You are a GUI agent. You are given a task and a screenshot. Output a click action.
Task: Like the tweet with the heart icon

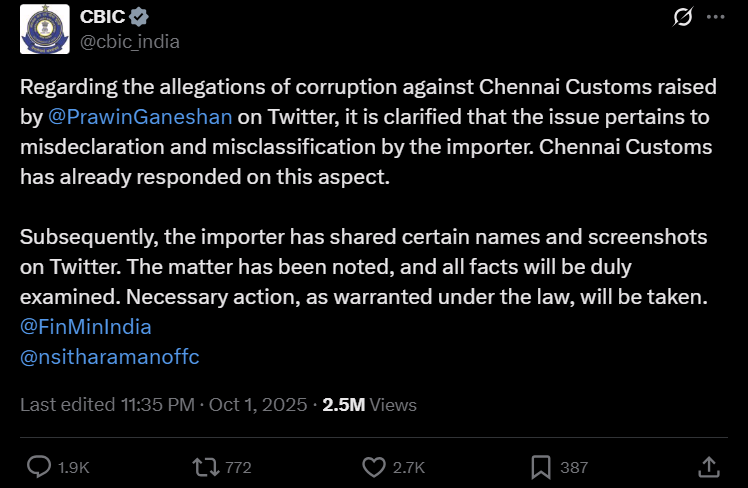(374, 466)
